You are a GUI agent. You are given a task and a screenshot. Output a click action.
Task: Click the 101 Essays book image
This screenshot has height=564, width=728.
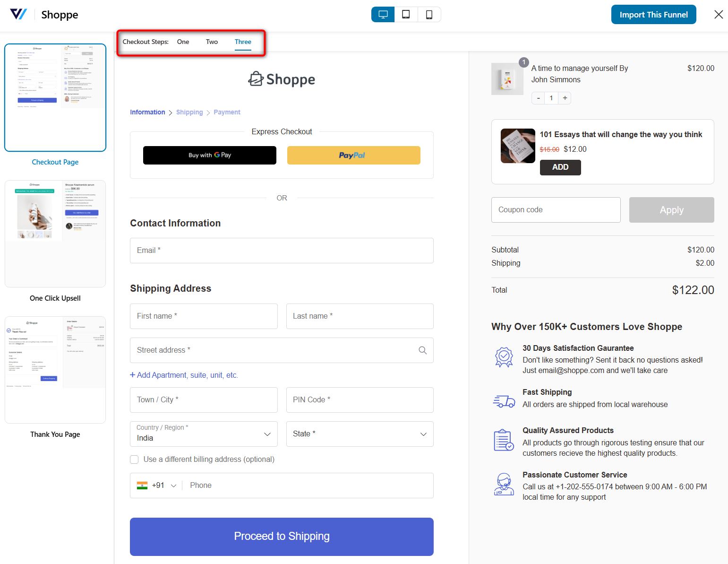point(518,146)
